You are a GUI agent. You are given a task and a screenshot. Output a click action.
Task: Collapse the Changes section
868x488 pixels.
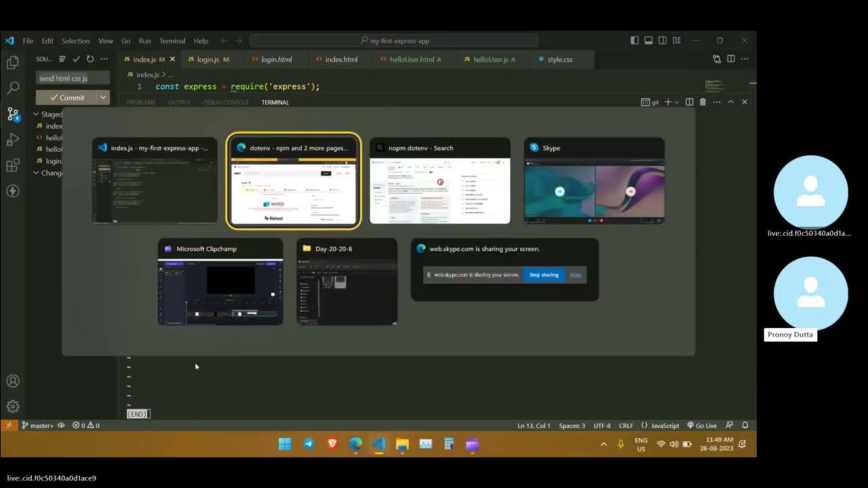point(36,173)
